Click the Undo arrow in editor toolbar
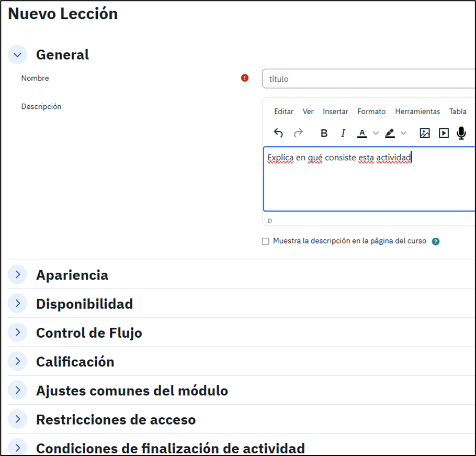The image size is (476, 456). click(278, 133)
